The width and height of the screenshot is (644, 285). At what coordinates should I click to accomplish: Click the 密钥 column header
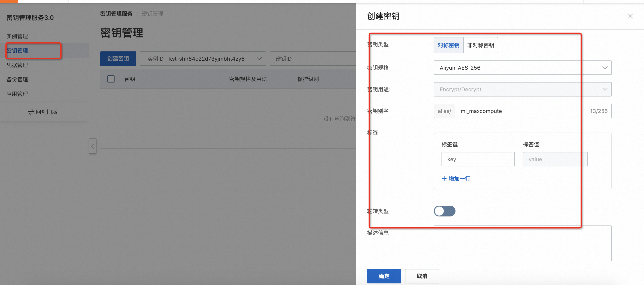[130, 79]
